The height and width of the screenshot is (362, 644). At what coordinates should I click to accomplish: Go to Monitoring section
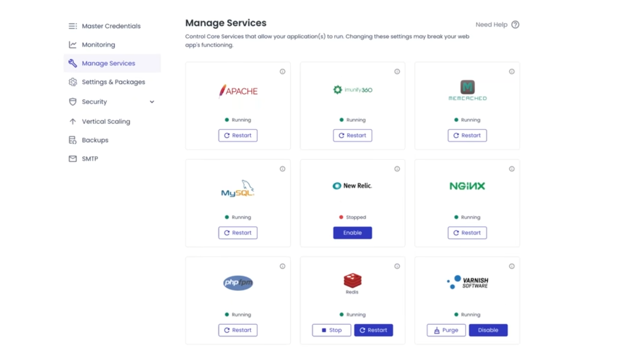[112, 45]
